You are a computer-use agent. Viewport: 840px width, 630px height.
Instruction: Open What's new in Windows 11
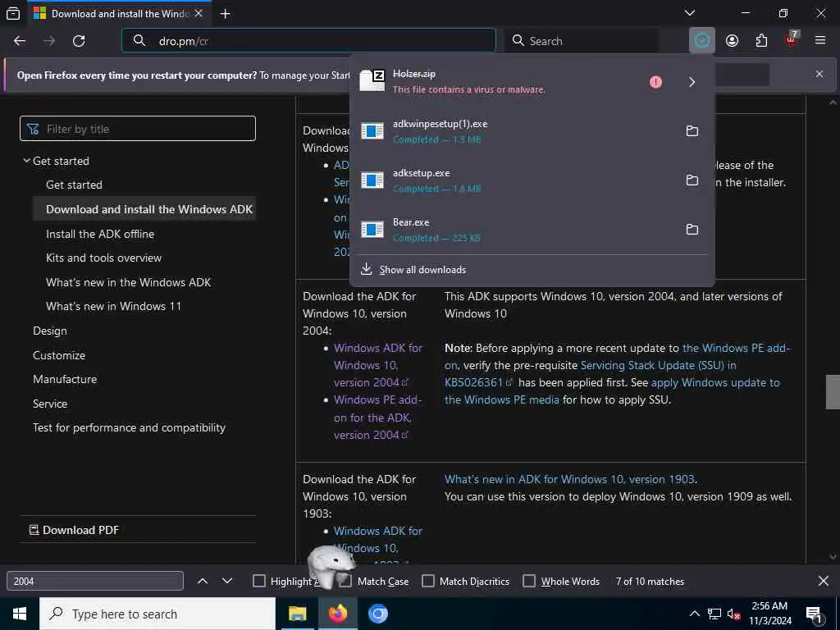(113, 307)
